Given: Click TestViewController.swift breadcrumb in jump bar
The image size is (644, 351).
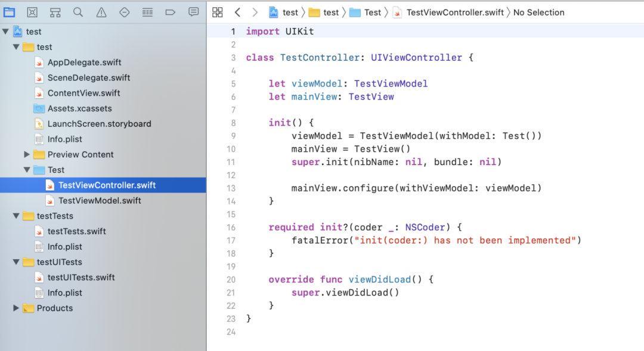Looking at the screenshot, I should point(448,13).
